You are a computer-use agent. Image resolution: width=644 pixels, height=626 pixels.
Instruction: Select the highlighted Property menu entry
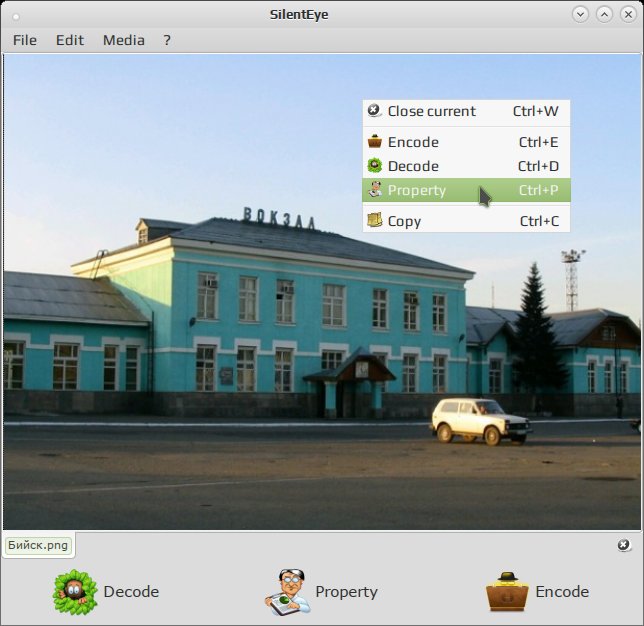pos(466,190)
